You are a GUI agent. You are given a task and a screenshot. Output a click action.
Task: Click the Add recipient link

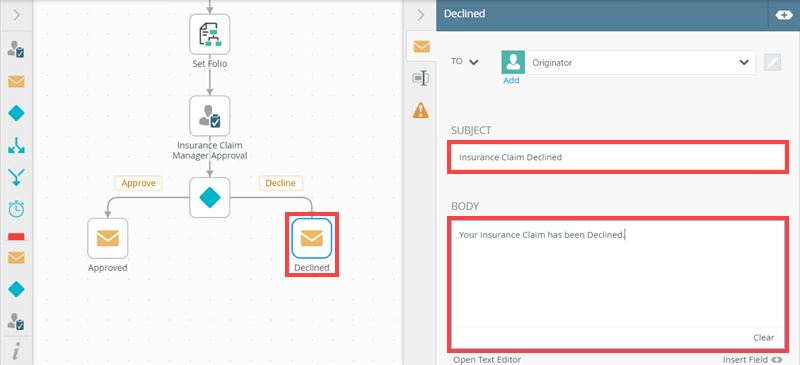(x=511, y=80)
